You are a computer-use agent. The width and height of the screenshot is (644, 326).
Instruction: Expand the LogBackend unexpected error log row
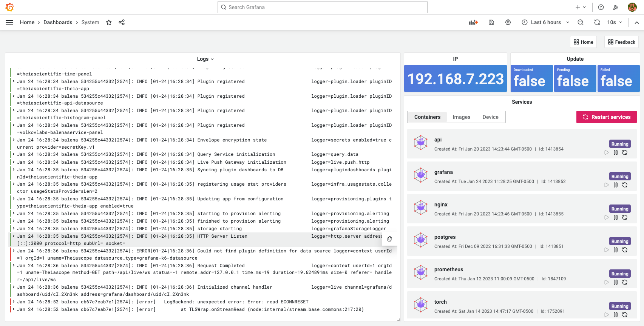click(14, 302)
